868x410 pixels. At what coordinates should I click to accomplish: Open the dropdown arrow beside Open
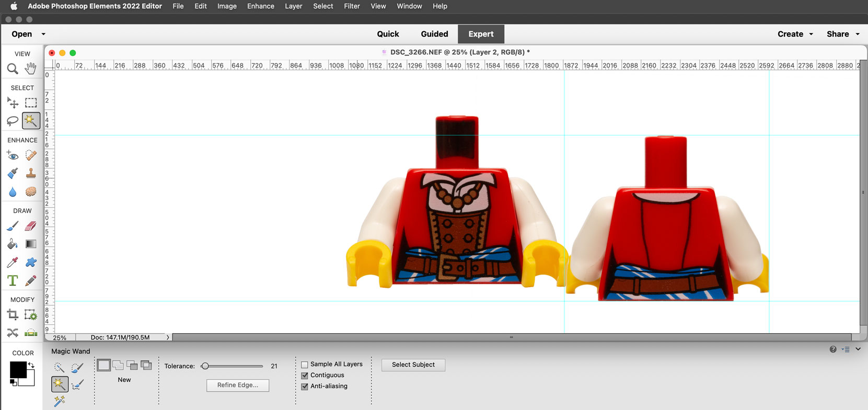pos(43,34)
